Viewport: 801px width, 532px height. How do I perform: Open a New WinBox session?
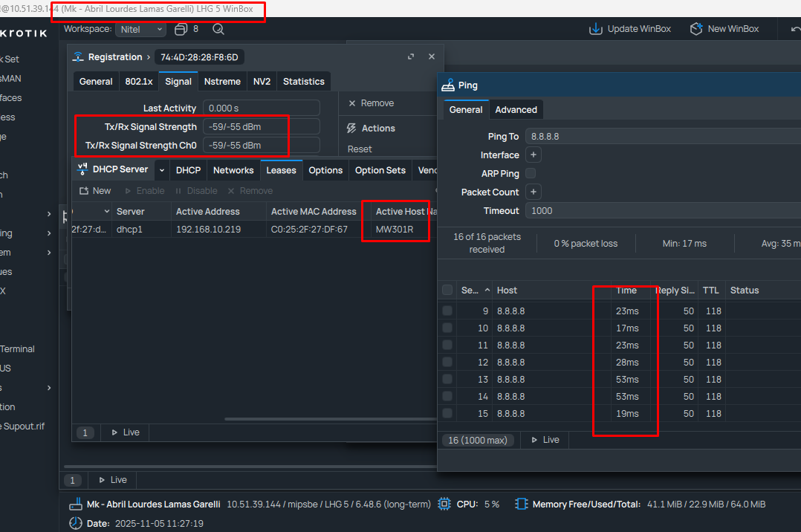[x=696, y=29]
